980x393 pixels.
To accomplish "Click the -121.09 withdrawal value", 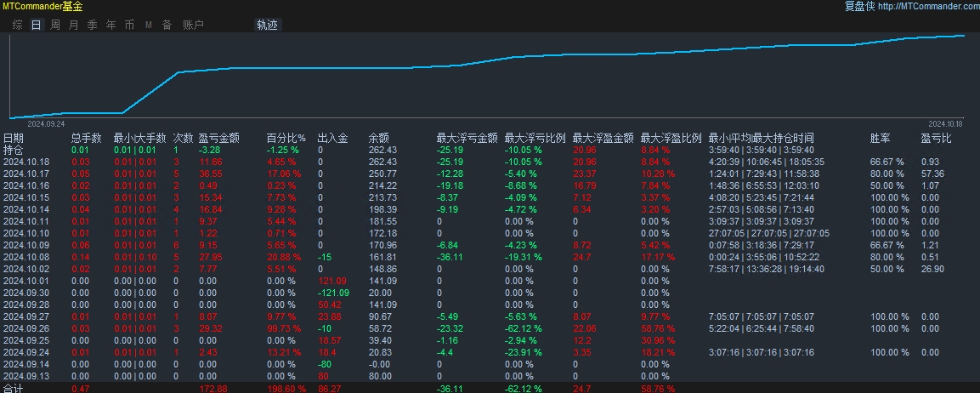I will (333, 293).
